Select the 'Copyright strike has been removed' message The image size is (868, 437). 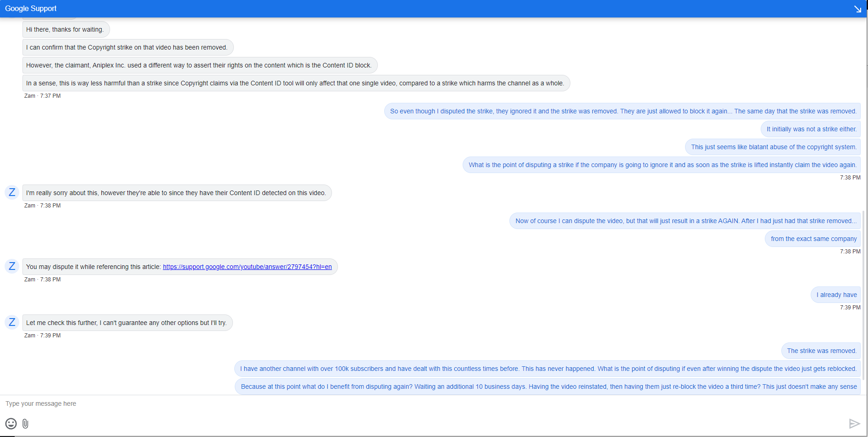(x=128, y=47)
